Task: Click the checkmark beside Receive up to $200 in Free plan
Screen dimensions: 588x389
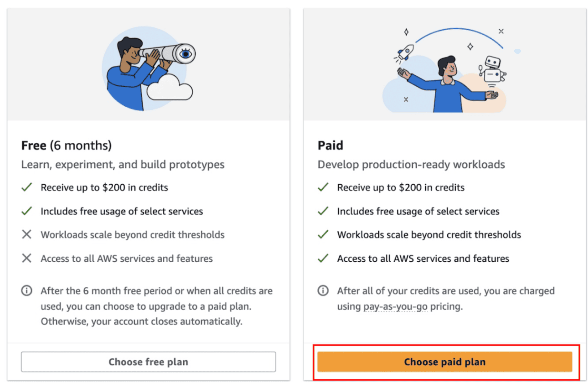Action: tap(27, 187)
